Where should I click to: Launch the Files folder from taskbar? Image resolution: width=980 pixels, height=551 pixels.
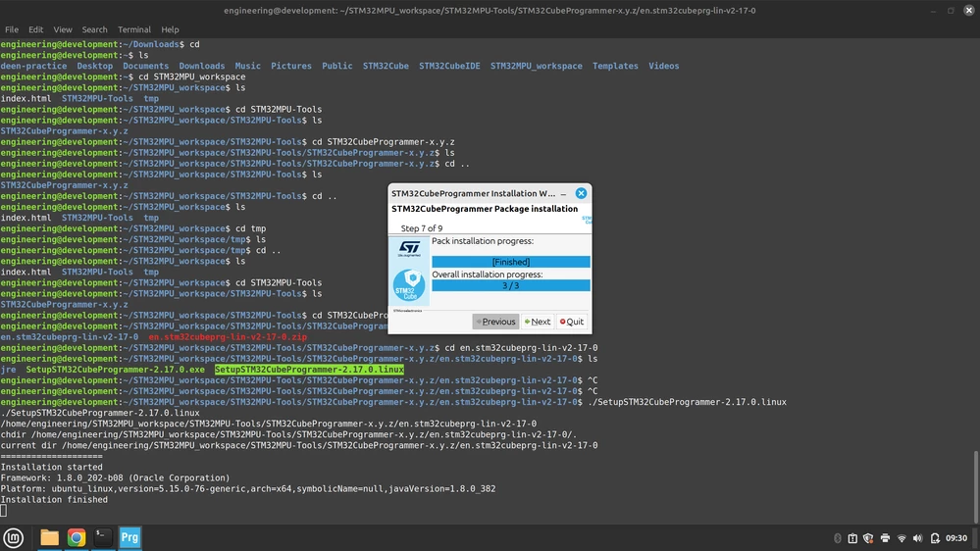click(49, 538)
